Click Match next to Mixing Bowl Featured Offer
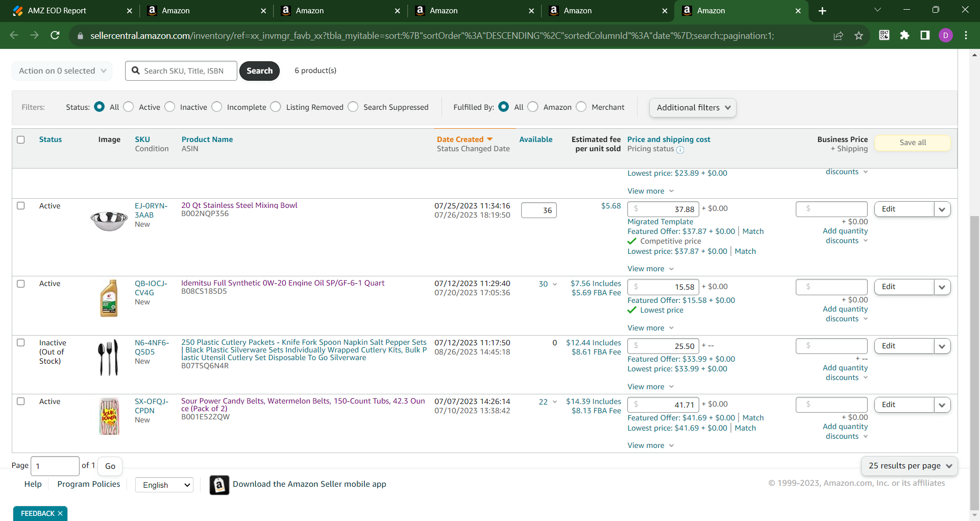 753,231
